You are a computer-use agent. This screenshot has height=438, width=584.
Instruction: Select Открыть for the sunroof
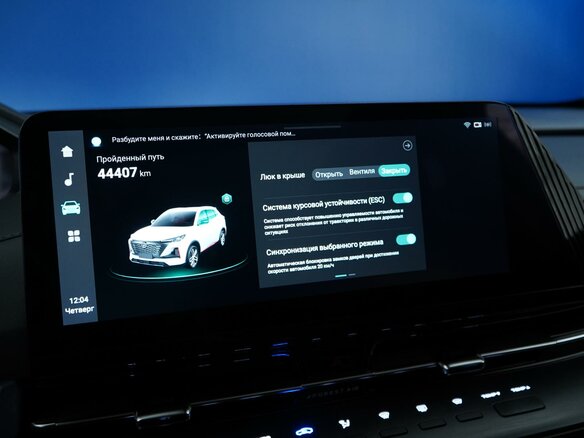tap(329, 174)
